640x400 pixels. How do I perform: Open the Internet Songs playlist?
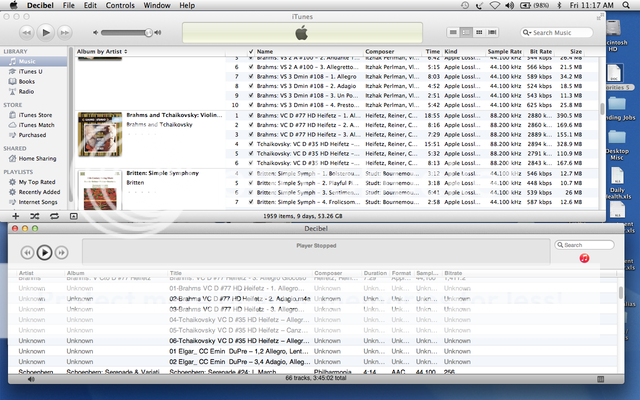coord(33,202)
